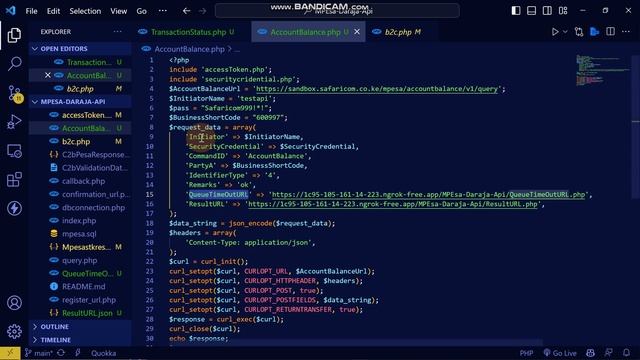Open the lightning bolt extension view
The height and width of the screenshot is (360, 640).
click(x=14, y=208)
